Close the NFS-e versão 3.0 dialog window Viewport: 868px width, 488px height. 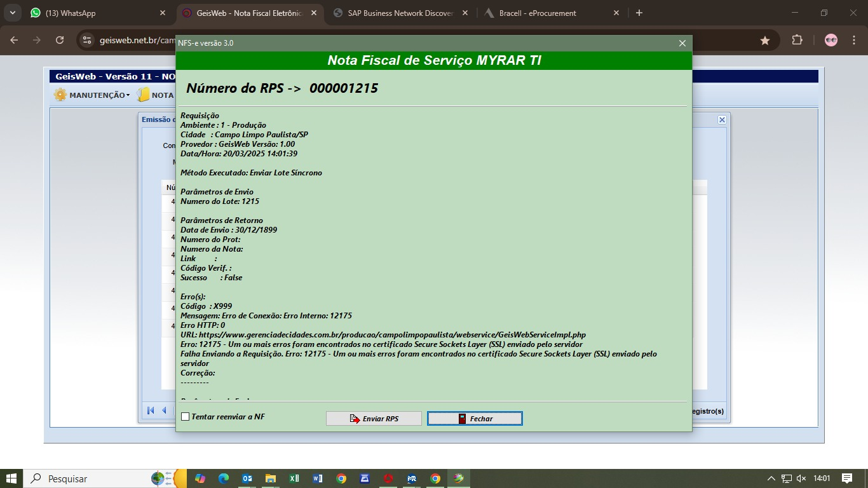(x=682, y=43)
